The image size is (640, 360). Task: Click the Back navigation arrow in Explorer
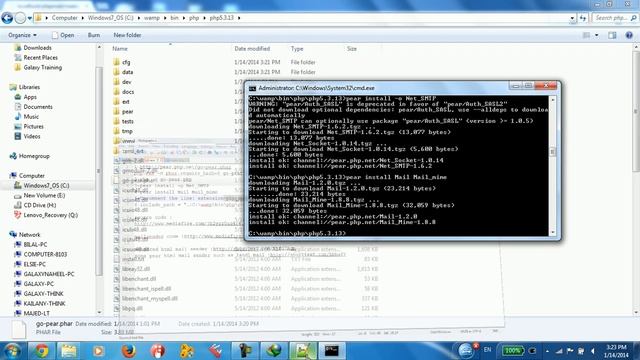coord(7,18)
